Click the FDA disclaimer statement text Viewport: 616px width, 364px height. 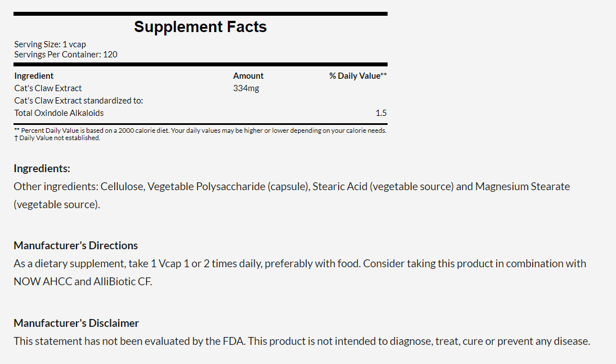tap(302, 341)
